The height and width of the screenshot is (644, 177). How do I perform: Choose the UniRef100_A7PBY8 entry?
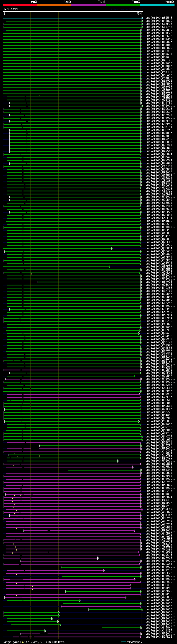pos(159,70)
